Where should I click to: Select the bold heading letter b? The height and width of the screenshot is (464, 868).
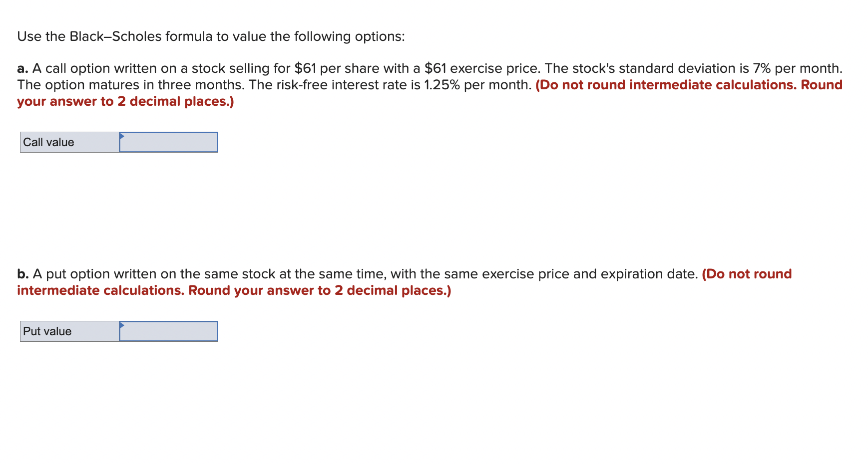pos(22,274)
